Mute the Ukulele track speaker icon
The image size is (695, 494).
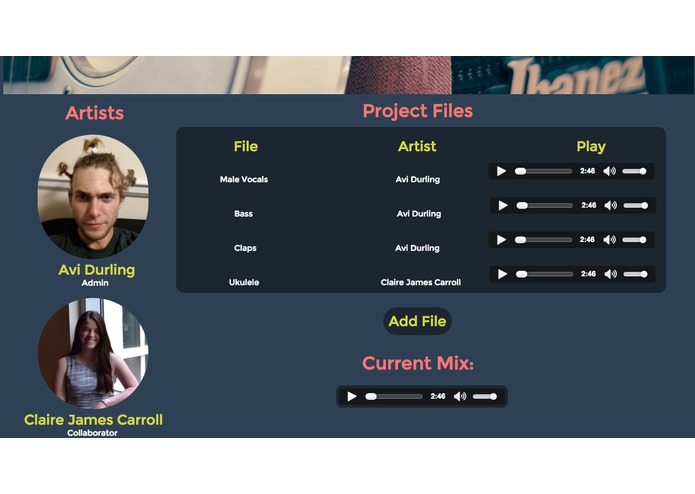click(x=610, y=274)
